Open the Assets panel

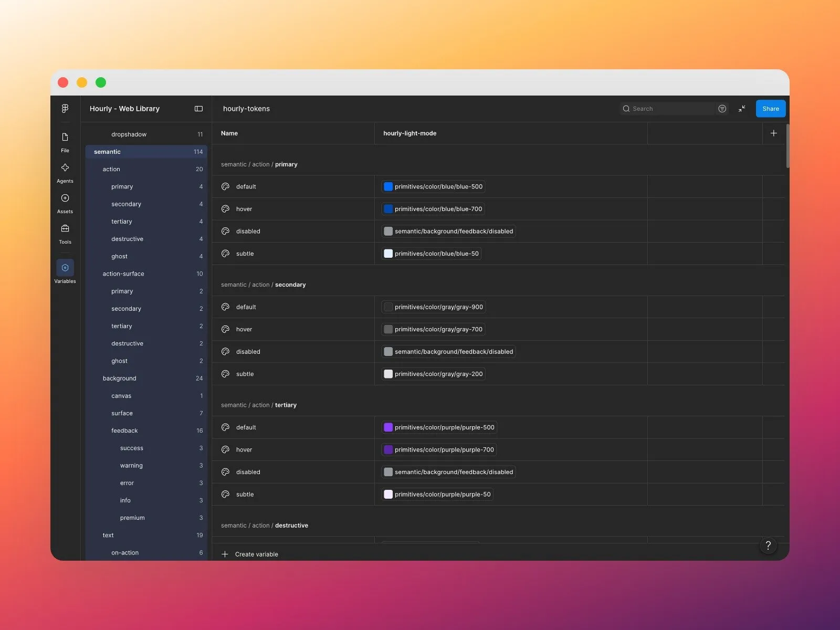[65, 203]
